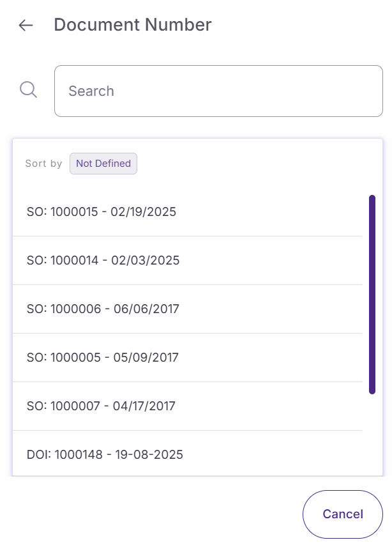Pick the document dated 04/17/2017
Image resolution: width=392 pixels, height=547 pixels.
[145, 406]
